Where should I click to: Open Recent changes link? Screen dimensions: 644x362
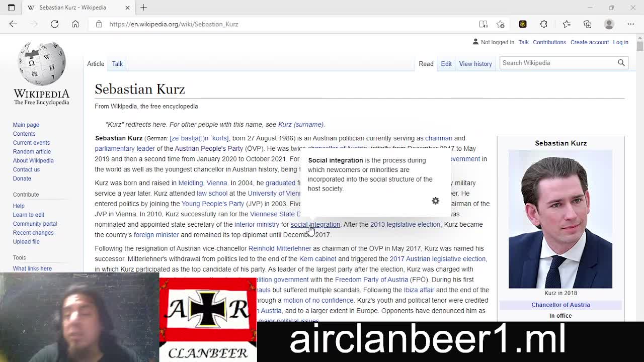(33, 233)
